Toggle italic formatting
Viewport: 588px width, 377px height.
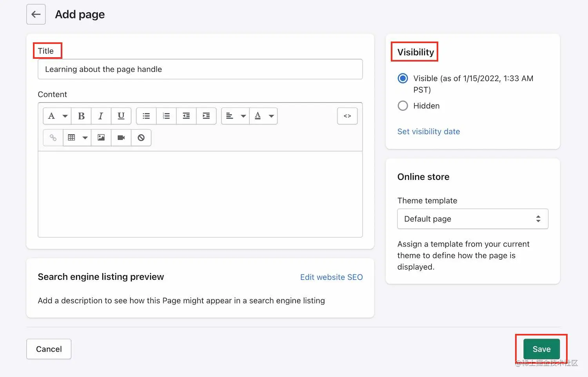coord(101,116)
